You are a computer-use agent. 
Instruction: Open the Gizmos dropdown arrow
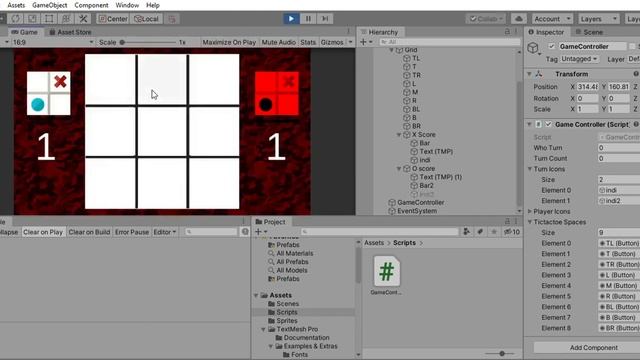pos(350,42)
